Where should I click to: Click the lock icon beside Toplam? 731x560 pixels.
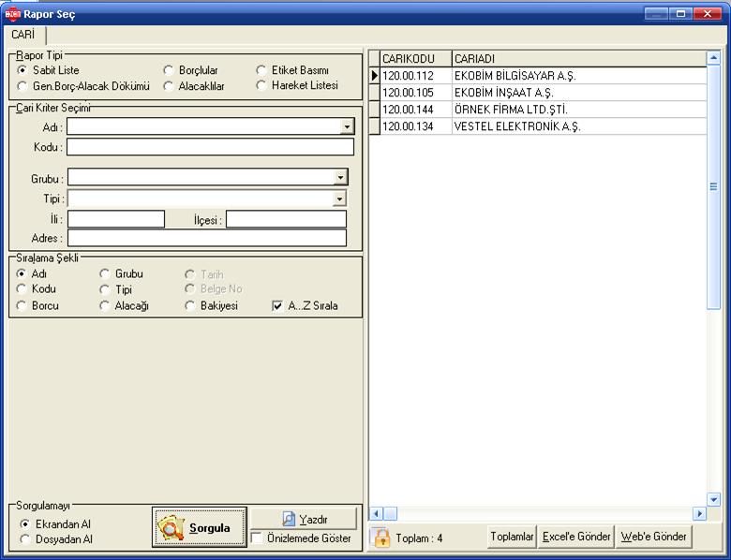click(381, 538)
